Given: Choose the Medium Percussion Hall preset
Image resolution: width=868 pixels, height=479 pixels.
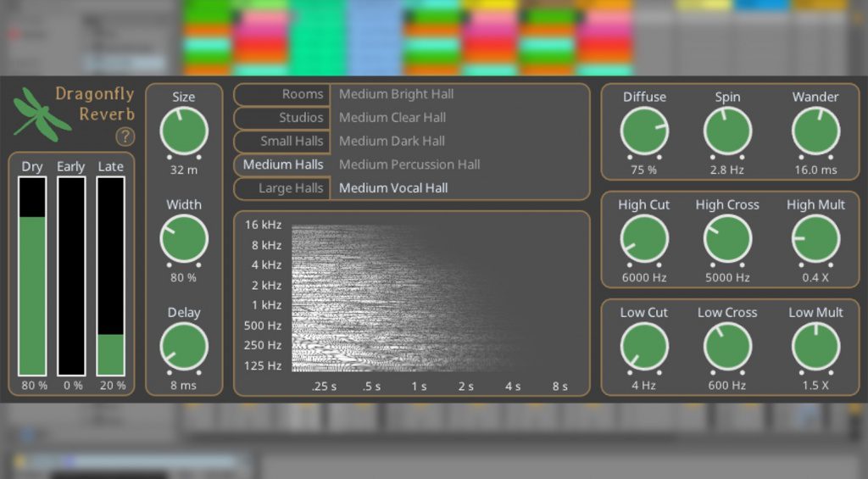Looking at the screenshot, I should (409, 164).
